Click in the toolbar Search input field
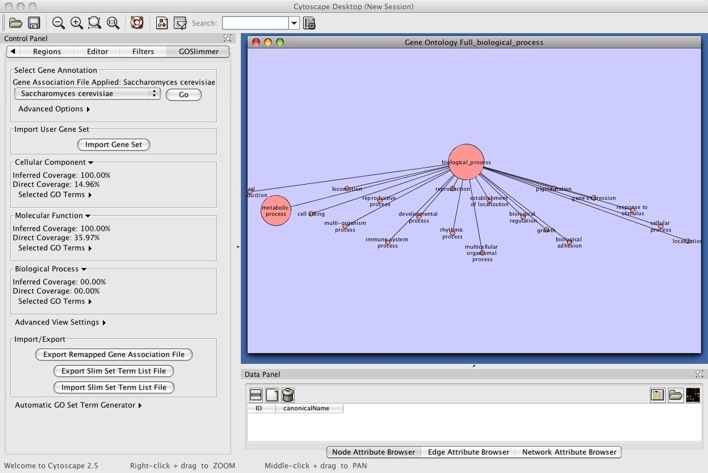Image resolution: width=708 pixels, height=473 pixels. [255, 22]
